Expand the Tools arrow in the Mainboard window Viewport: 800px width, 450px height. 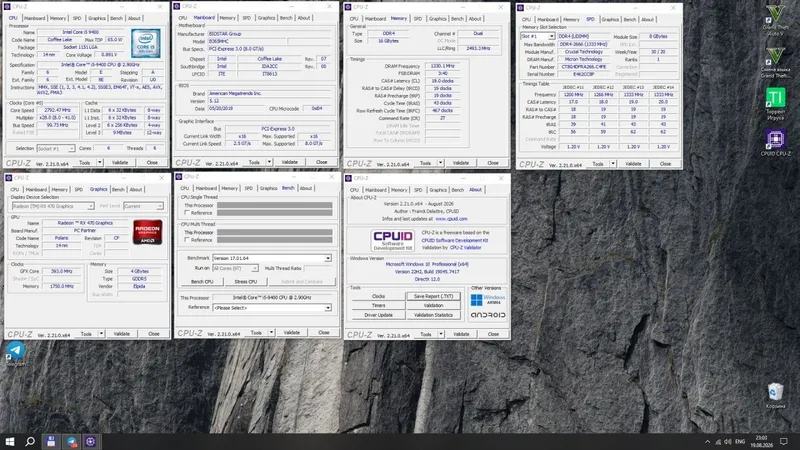pos(269,162)
